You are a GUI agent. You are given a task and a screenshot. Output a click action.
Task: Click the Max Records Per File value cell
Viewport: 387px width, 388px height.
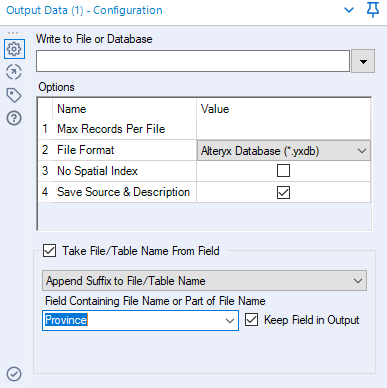tap(283, 129)
